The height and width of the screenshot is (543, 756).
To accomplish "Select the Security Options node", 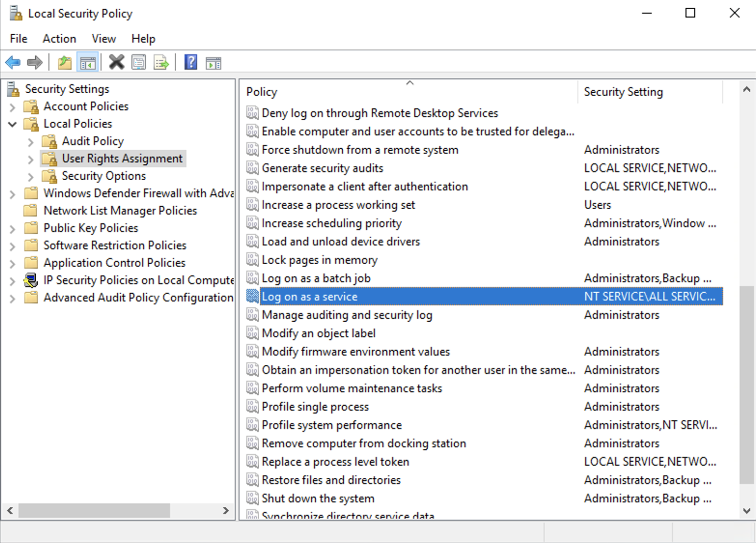I will (x=103, y=176).
